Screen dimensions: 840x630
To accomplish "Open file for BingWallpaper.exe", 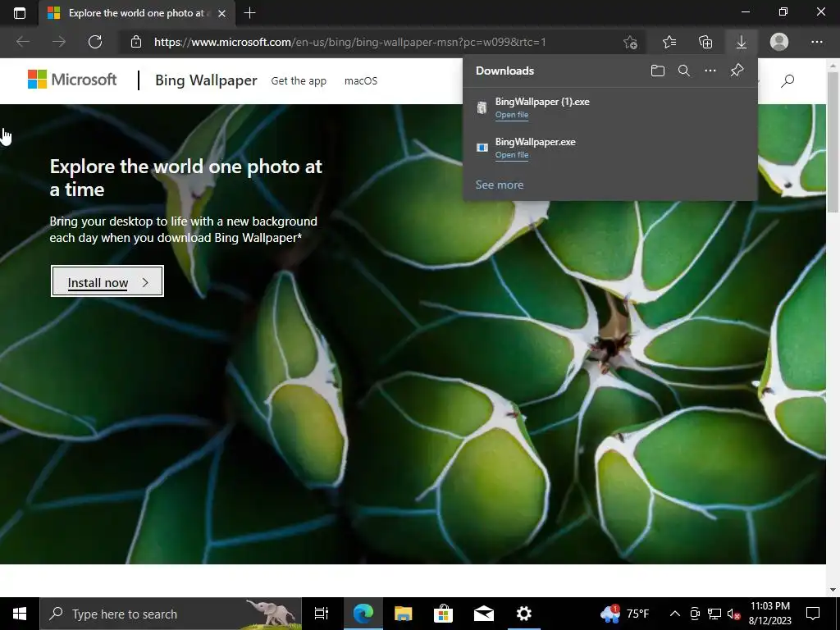I will click(x=512, y=155).
